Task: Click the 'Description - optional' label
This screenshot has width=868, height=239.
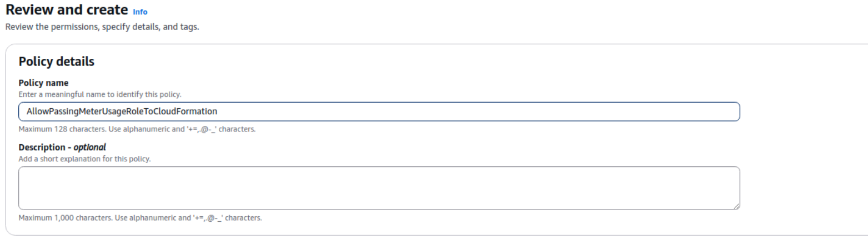Action: point(62,148)
